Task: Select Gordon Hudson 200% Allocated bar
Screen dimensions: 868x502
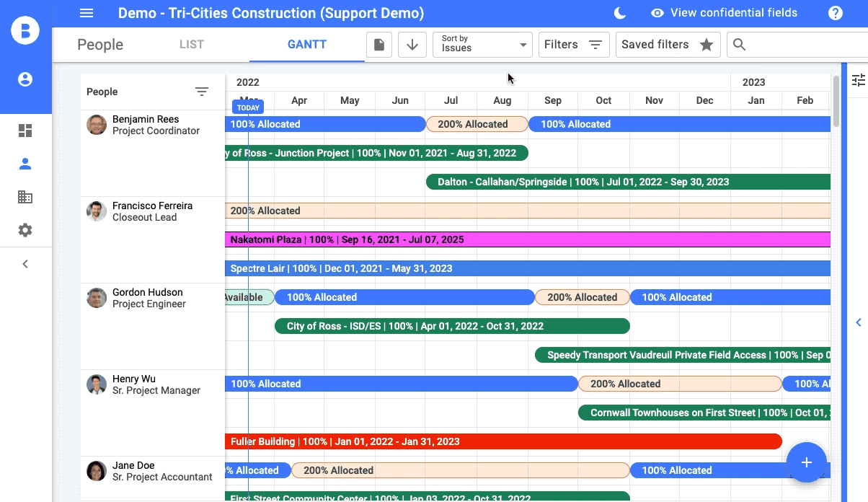Action: (x=583, y=297)
